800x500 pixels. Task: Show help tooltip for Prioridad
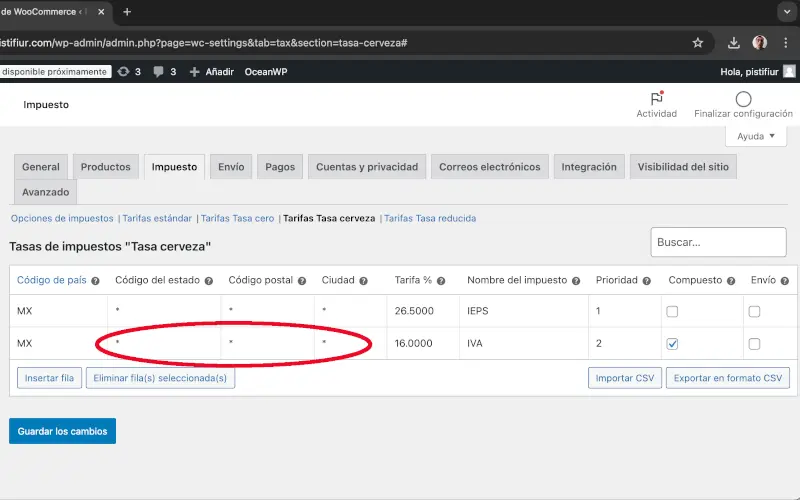[646, 281]
